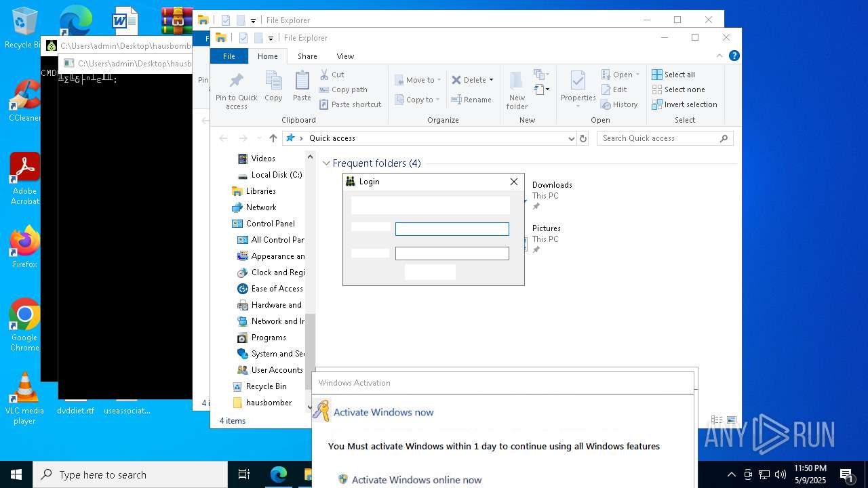Viewport: 868px width, 488px height.
Task: Open the File Explorer Help icon
Action: click(734, 56)
